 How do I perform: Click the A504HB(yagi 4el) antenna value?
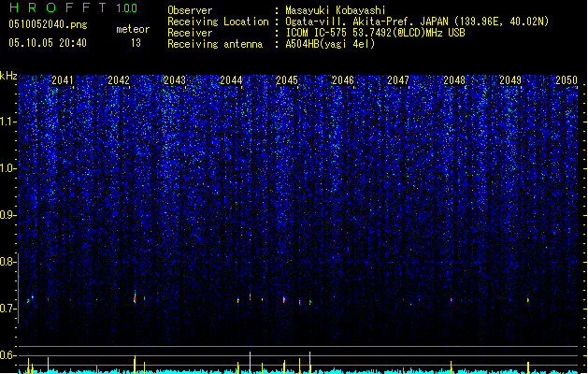[x=330, y=44]
